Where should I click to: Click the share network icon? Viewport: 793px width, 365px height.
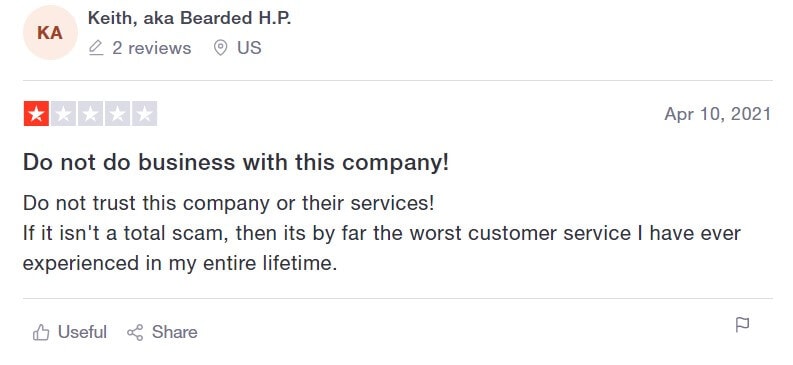(x=135, y=333)
